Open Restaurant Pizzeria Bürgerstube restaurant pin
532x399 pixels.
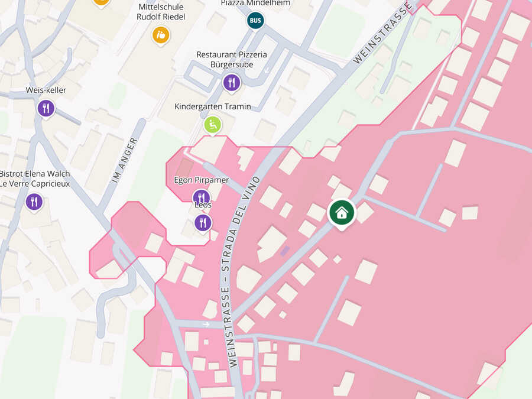232,83
